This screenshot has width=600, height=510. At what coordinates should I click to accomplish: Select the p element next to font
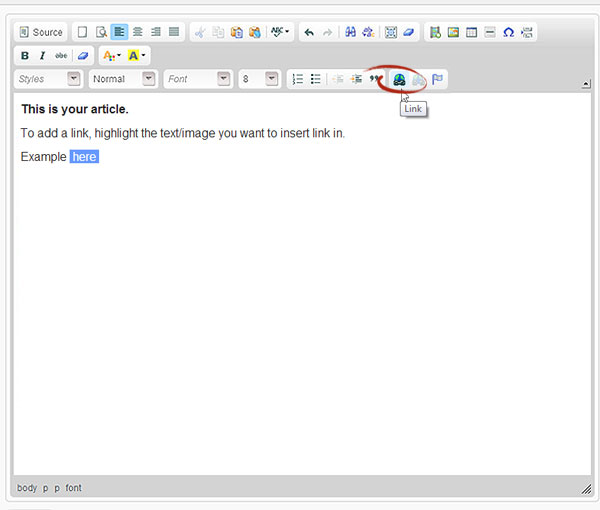[x=57, y=488]
